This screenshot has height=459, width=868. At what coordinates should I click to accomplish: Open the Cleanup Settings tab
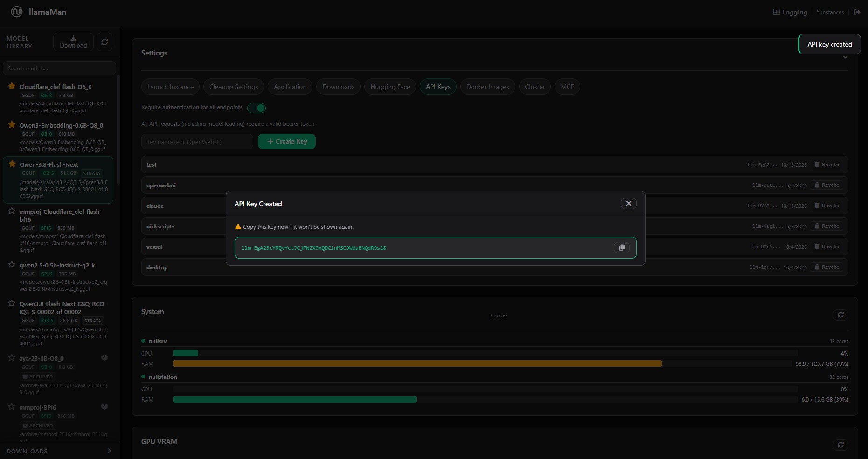click(234, 87)
